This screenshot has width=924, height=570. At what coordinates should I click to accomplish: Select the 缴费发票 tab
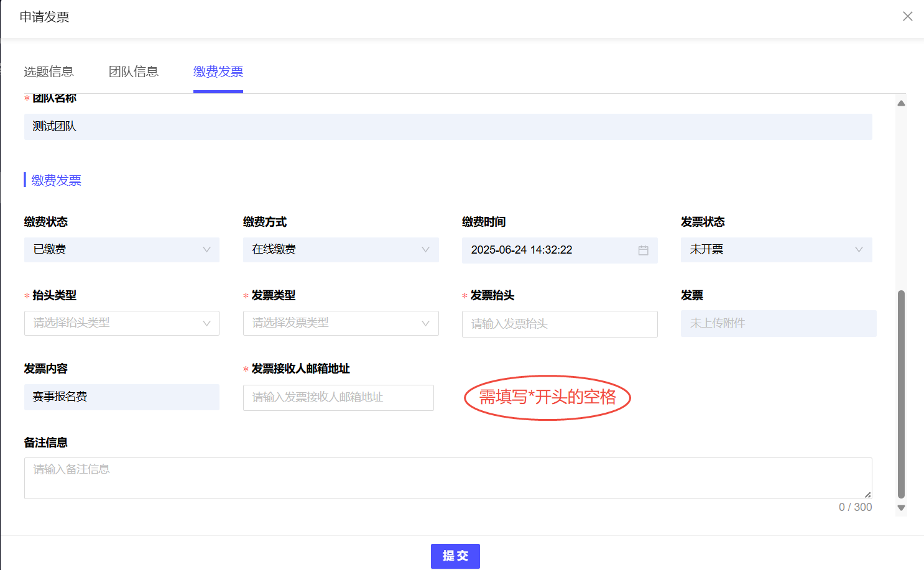tap(218, 72)
